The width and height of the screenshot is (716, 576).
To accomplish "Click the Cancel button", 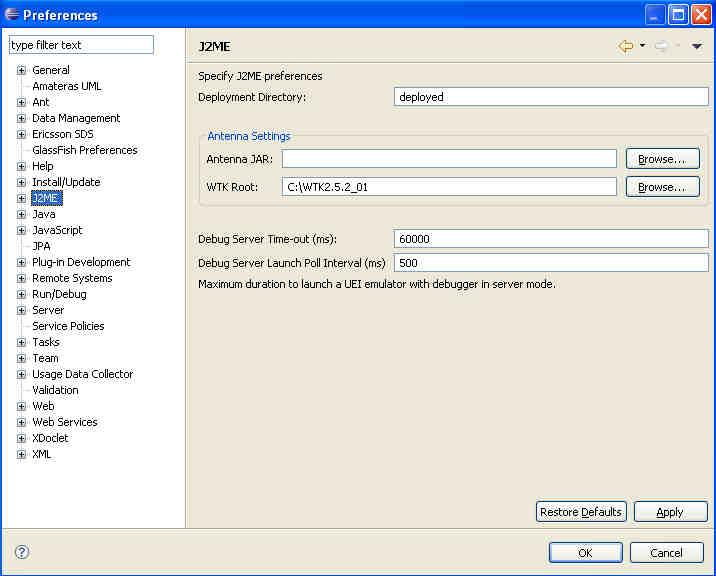I will click(667, 553).
